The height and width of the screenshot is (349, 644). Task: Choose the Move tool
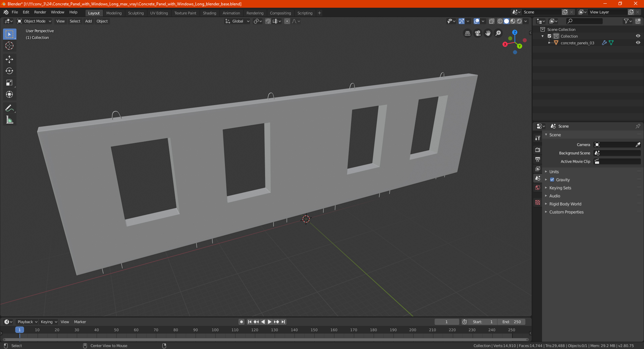(9, 59)
